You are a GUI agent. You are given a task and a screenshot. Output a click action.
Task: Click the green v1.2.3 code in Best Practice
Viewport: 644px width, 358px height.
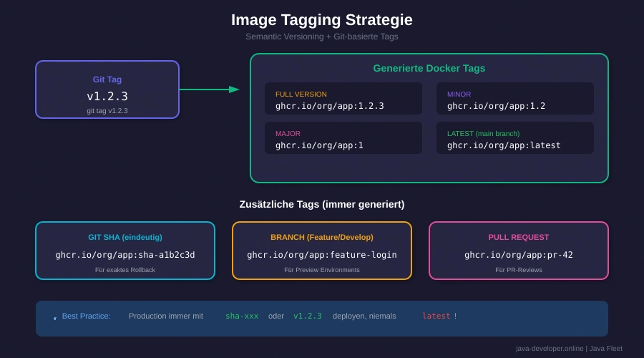click(x=308, y=316)
